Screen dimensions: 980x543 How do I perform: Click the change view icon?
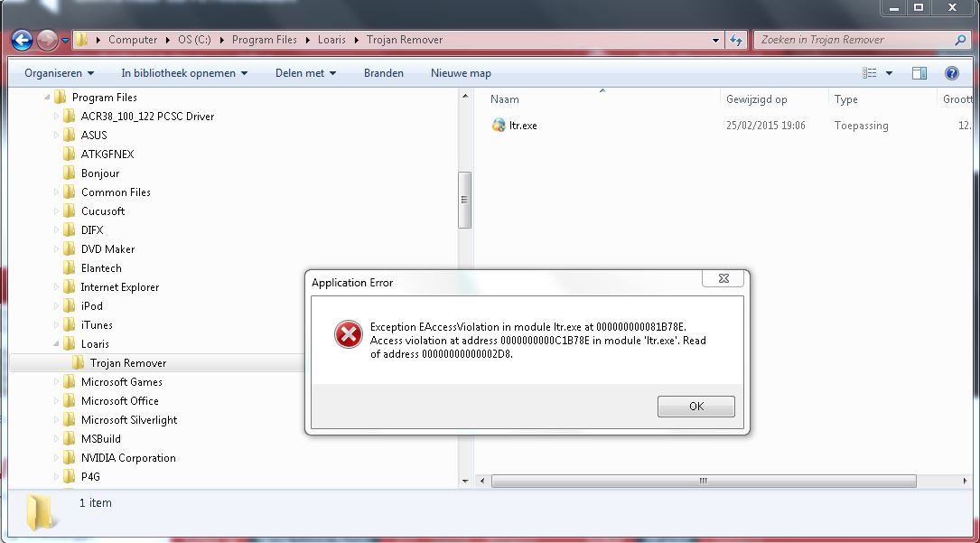tap(870, 73)
